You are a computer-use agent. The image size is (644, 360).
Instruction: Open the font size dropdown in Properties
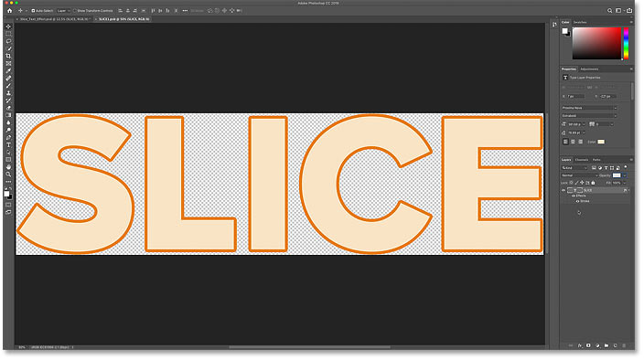point(584,124)
